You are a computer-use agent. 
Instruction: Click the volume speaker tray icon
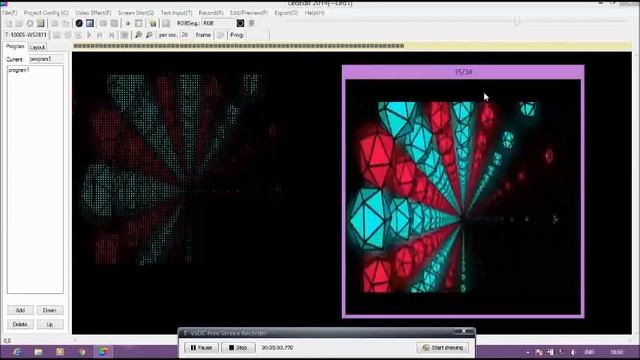tap(573, 352)
